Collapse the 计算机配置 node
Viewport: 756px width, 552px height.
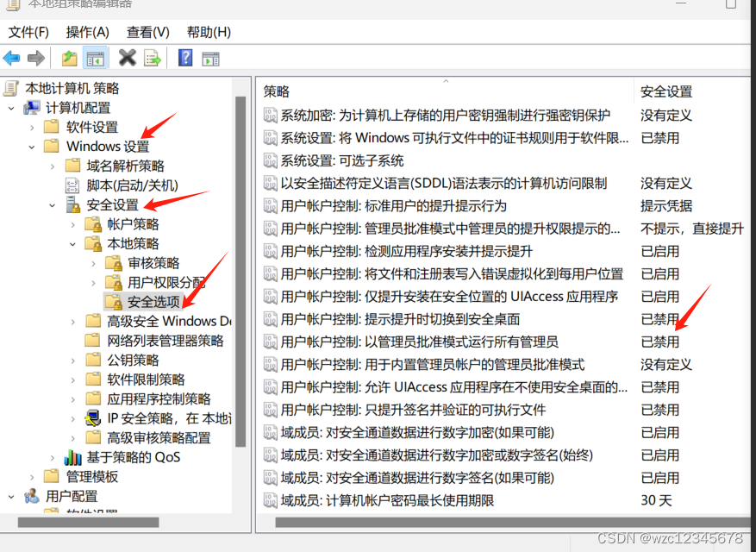[x=11, y=108]
